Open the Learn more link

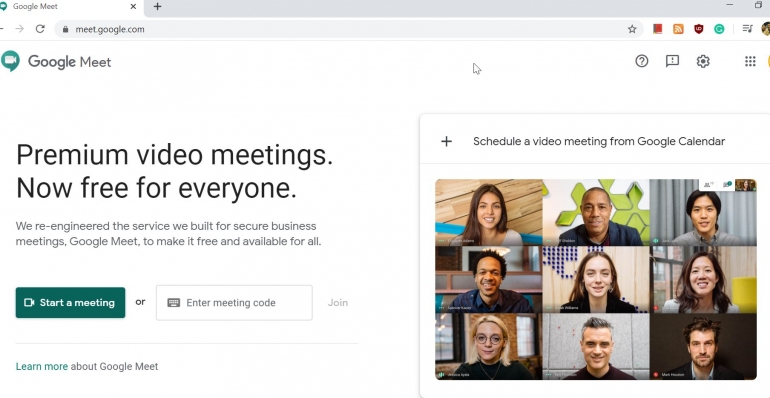(x=42, y=367)
